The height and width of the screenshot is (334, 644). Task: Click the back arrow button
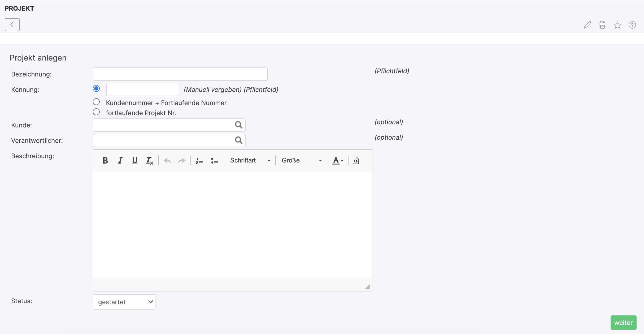pyautogui.click(x=12, y=25)
